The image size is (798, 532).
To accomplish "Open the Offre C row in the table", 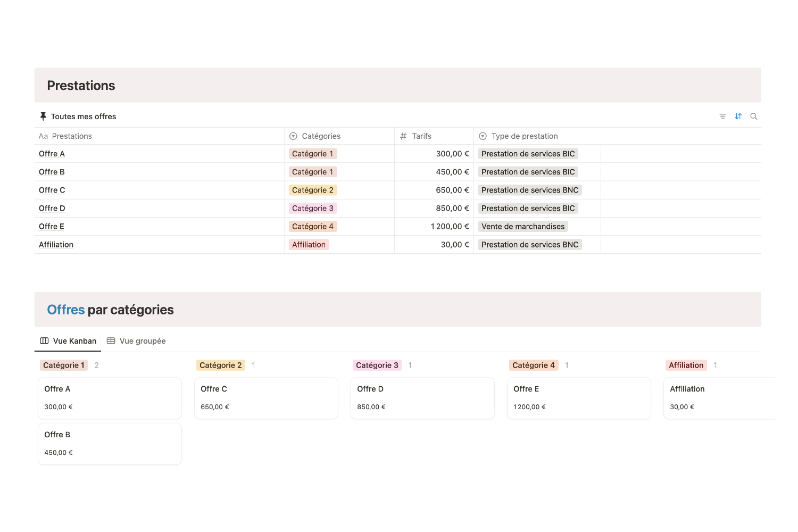I will [52, 190].
